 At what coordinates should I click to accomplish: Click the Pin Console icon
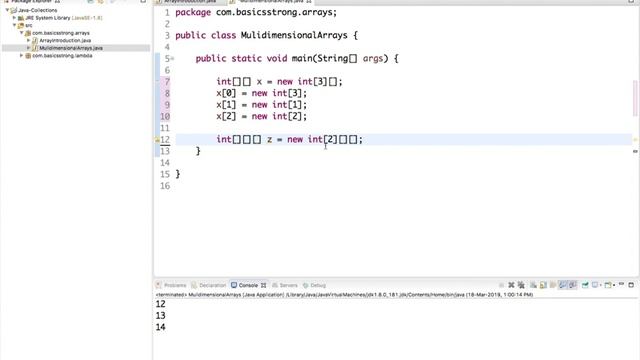pos(585,285)
